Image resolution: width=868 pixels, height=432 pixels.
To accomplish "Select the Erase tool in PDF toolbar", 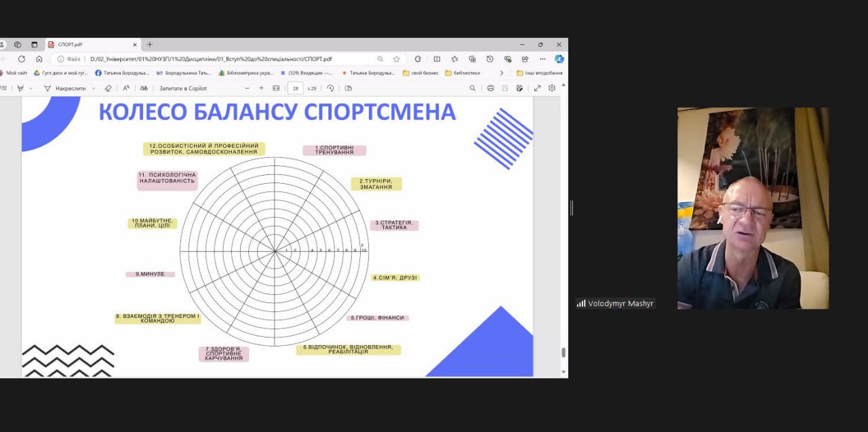I will tap(108, 88).
